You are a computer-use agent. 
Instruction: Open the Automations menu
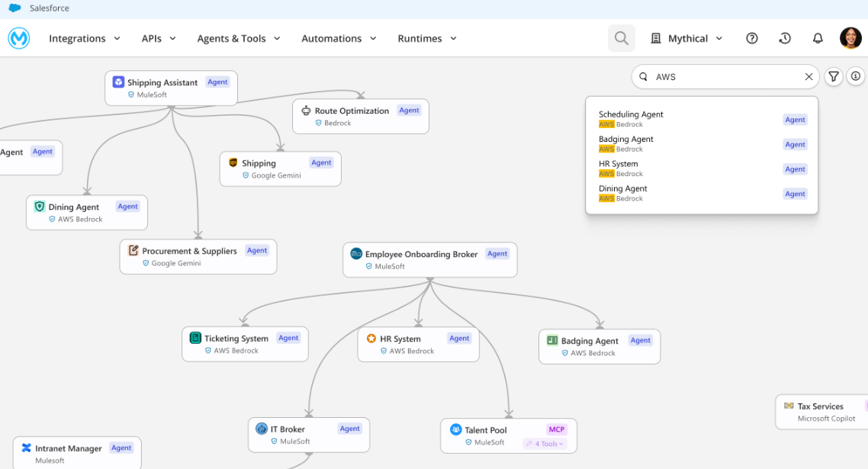point(339,38)
